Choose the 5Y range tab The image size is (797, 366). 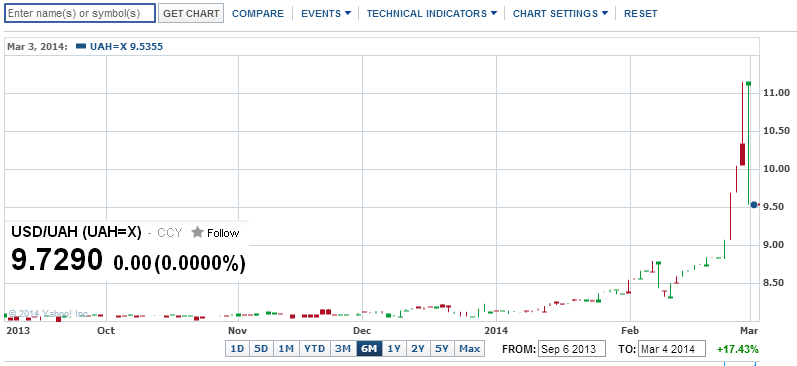[442, 349]
